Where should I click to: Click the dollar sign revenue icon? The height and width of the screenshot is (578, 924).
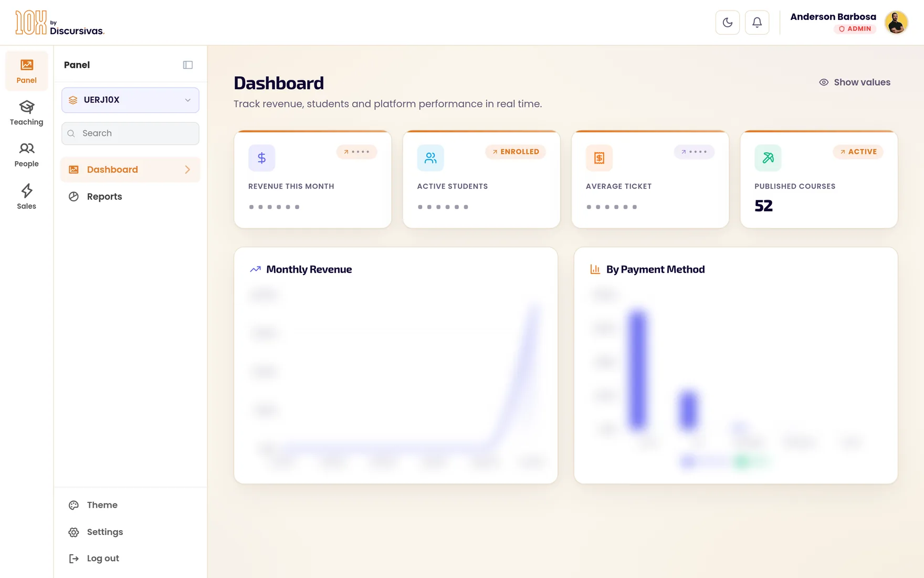[x=262, y=158]
